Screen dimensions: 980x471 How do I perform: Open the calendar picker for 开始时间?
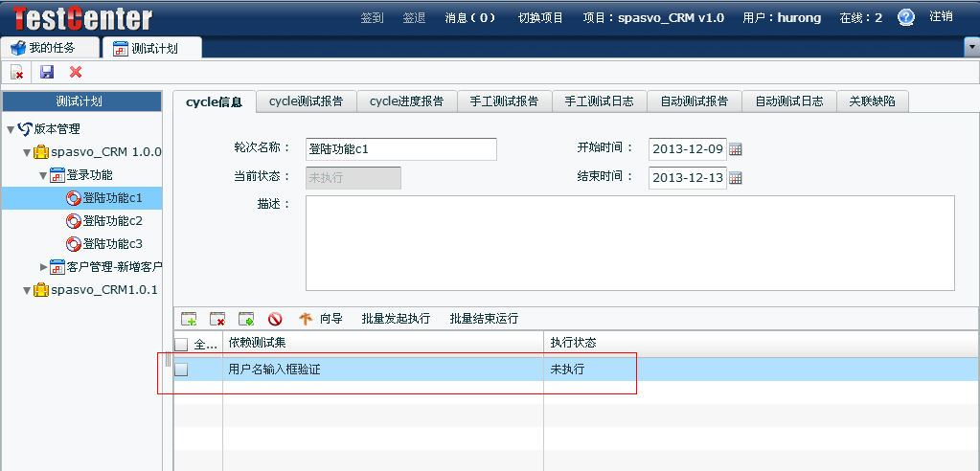pos(736,149)
